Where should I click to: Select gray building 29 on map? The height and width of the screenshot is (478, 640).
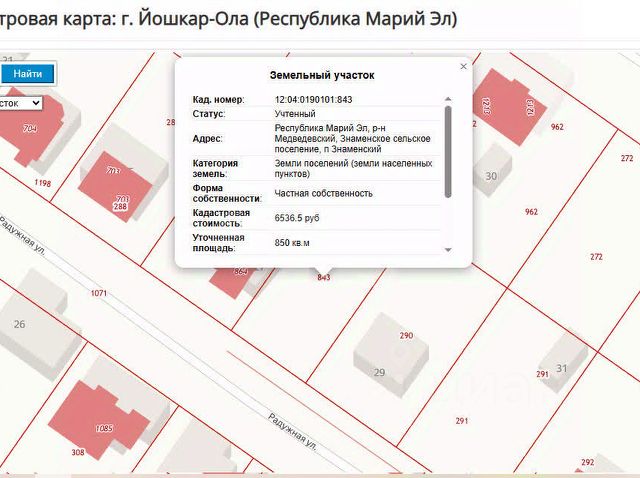coord(391,355)
